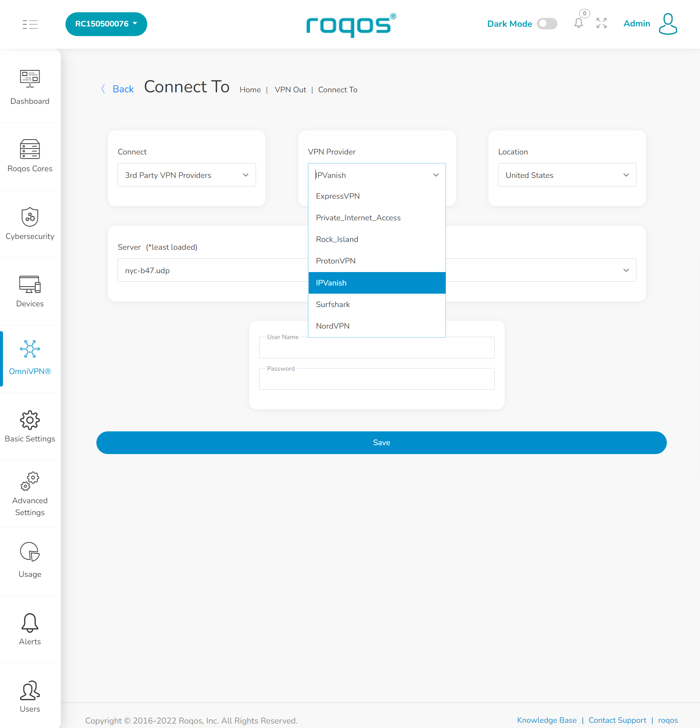Viewport: 700px width, 728px height.
Task: Collapse the VPN Provider dropdown showing IPVanish
Action: [377, 175]
